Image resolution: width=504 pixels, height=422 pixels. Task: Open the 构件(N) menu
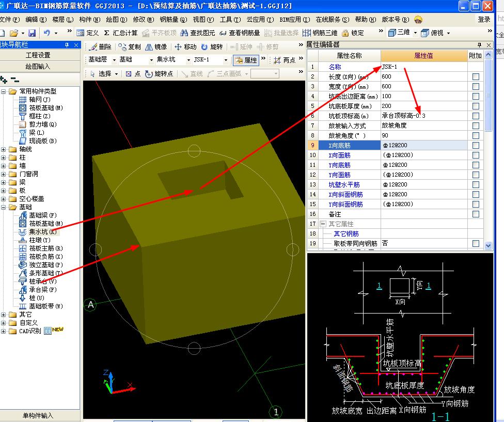pos(90,20)
